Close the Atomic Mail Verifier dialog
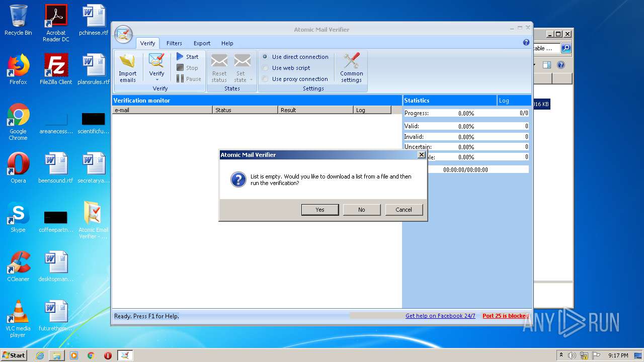 (x=422, y=155)
